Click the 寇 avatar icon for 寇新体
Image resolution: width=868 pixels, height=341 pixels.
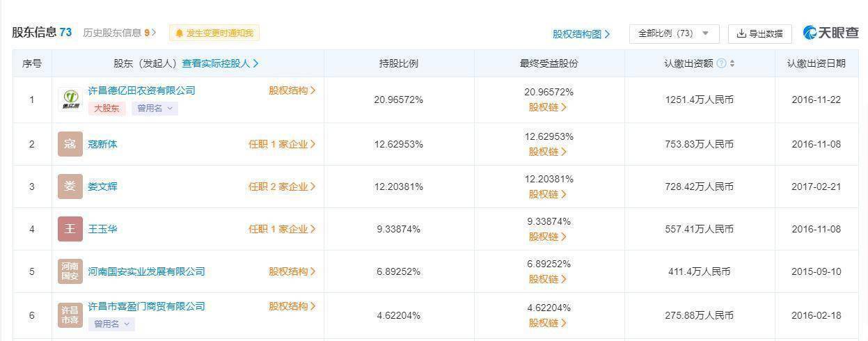[70, 144]
